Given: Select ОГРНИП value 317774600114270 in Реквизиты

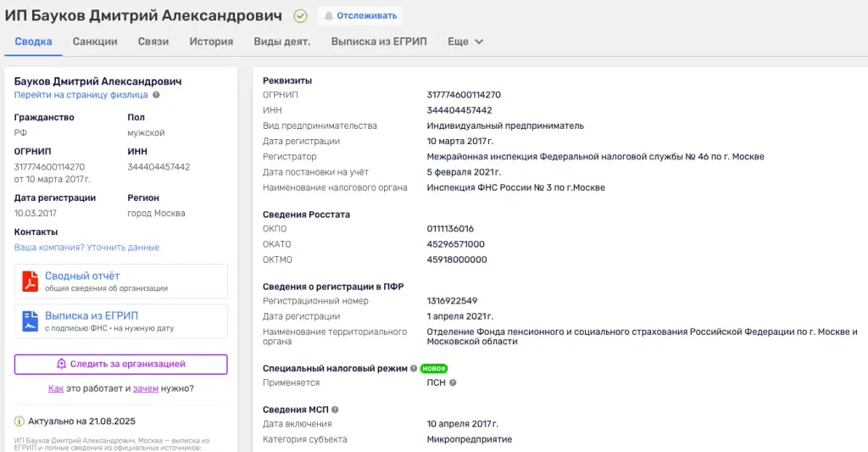Looking at the screenshot, I should tap(464, 95).
